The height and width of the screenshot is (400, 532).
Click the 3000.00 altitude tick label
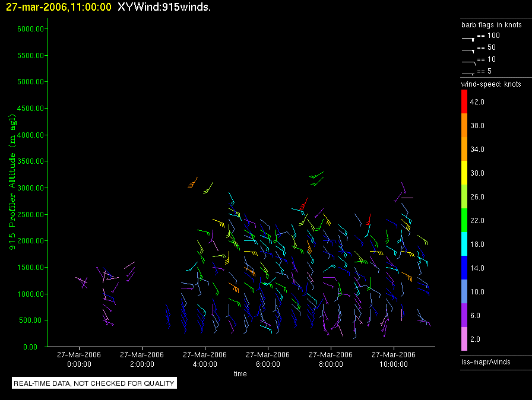pyautogui.click(x=30, y=188)
